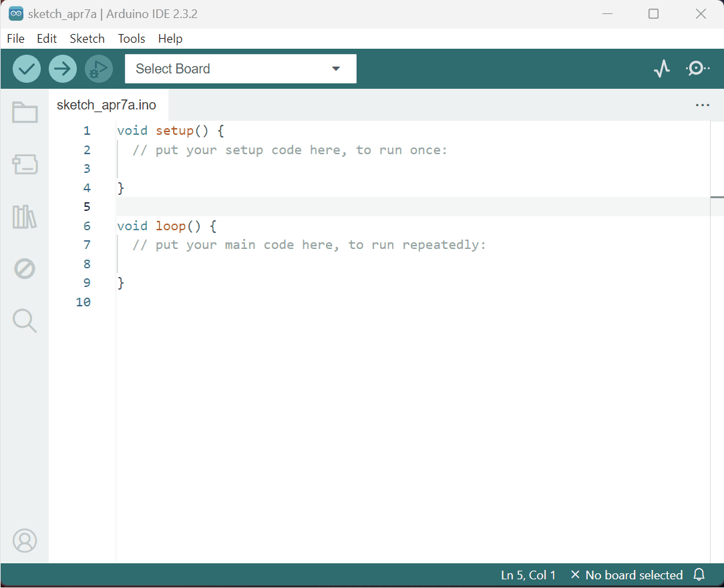Click the Account icon at bottom left
The width and height of the screenshot is (724, 588).
point(25,541)
